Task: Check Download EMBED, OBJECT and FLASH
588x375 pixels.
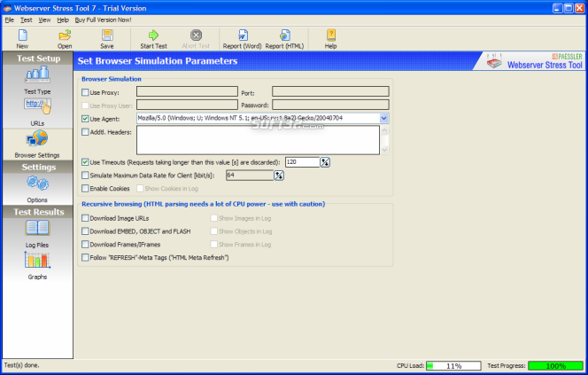Action: point(85,231)
